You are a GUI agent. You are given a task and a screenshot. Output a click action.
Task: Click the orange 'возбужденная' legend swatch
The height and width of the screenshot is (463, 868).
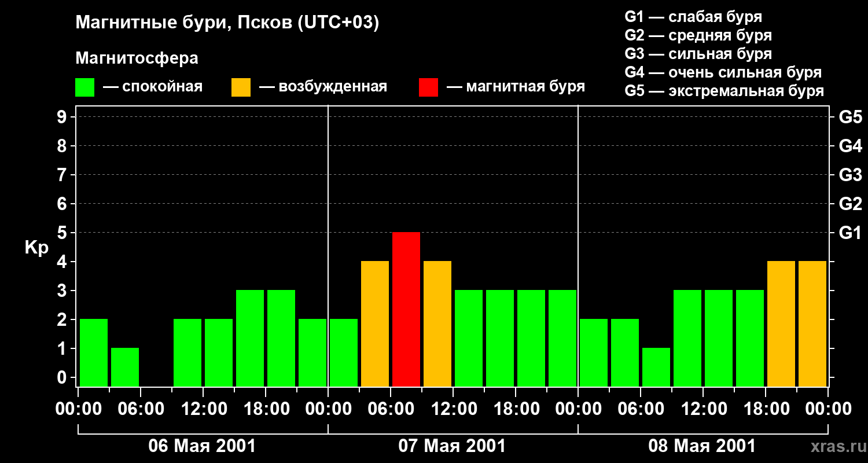[241, 87]
